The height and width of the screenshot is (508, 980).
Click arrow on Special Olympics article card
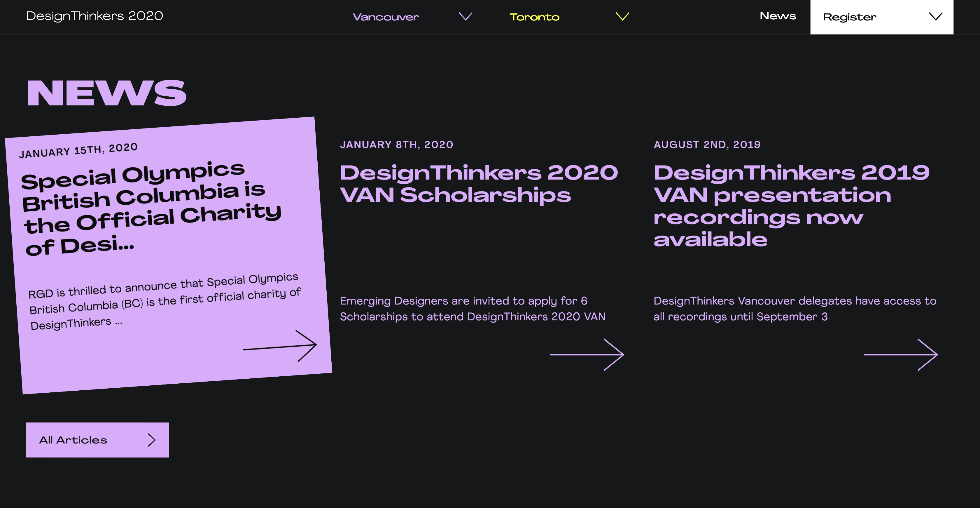(280, 346)
